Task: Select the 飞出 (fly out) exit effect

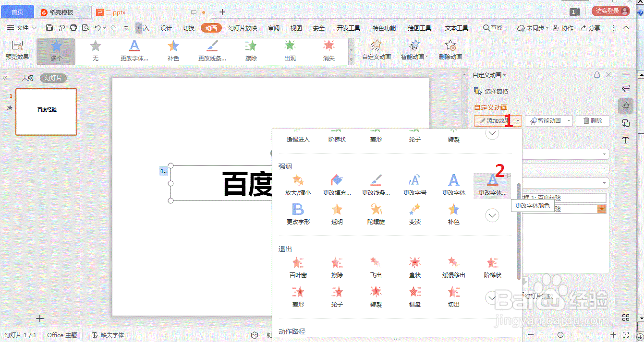Action: pyautogui.click(x=376, y=268)
